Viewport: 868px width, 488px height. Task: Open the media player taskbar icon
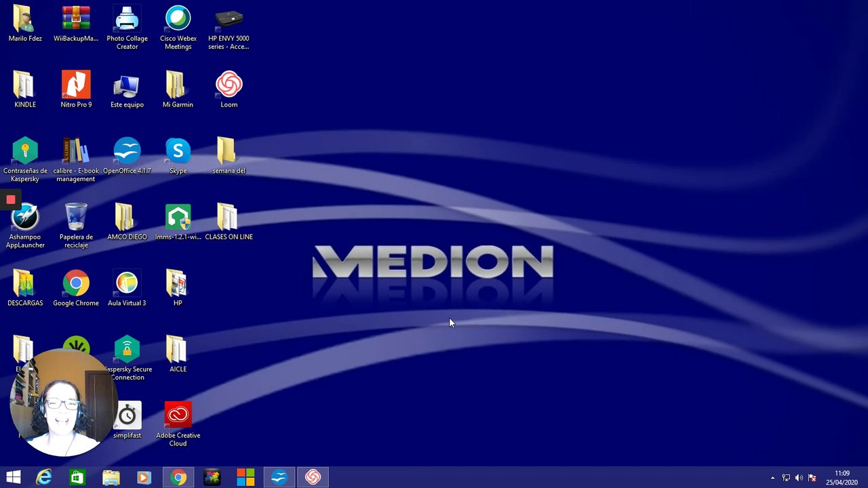[x=144, y=478]
